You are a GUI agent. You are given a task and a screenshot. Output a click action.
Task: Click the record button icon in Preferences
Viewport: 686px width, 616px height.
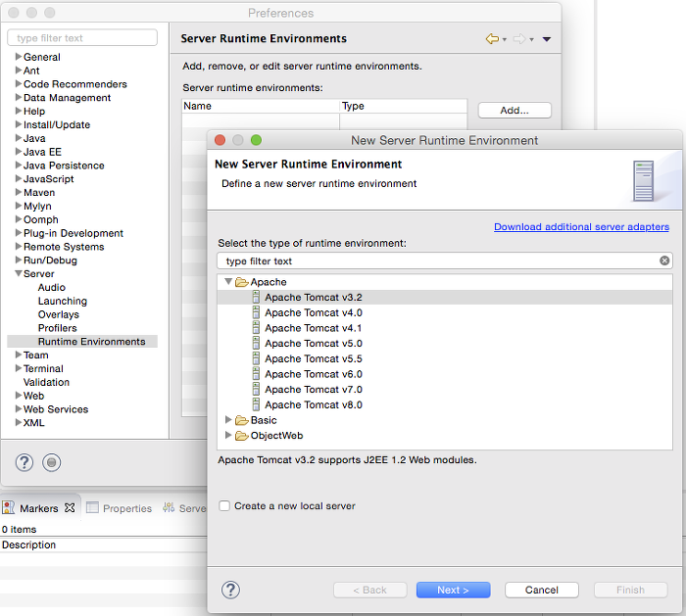point(52,462)
